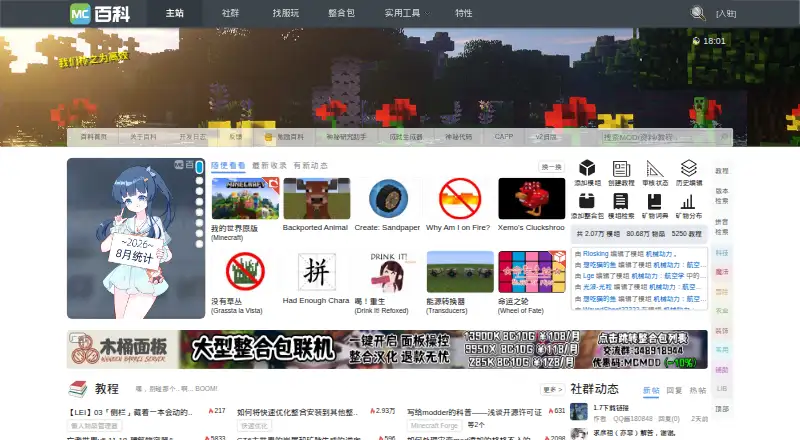The image size is (800, 440).
Task: Open 鬼隐百科 link in banner nav bar
Action: pyautogui.click(x=285, y=137)
